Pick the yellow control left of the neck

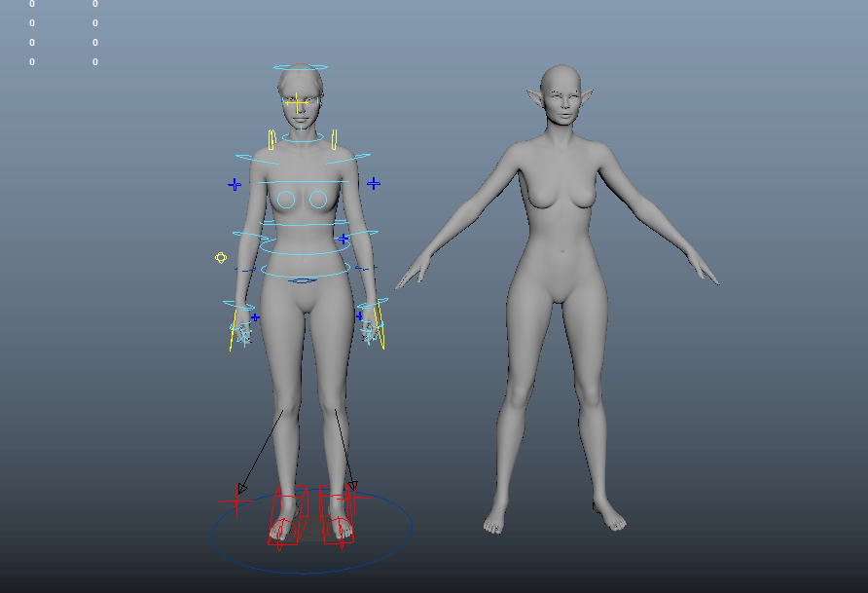271,139
